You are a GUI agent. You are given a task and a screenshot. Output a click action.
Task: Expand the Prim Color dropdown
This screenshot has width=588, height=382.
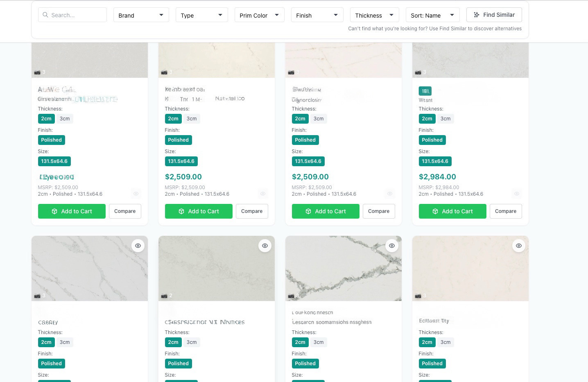click(259, 15)
